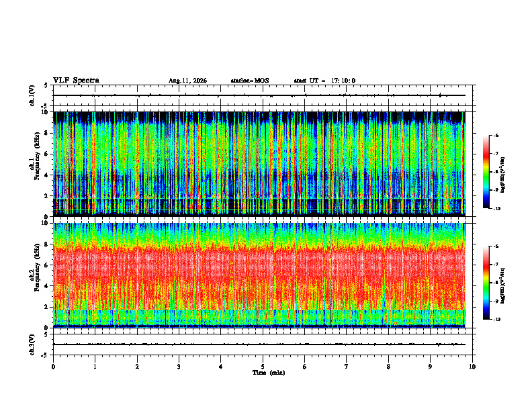Select the 5 minute tick on time axis
The height and width of the screenshot is (411, 532).
click(x=263, y=367)
